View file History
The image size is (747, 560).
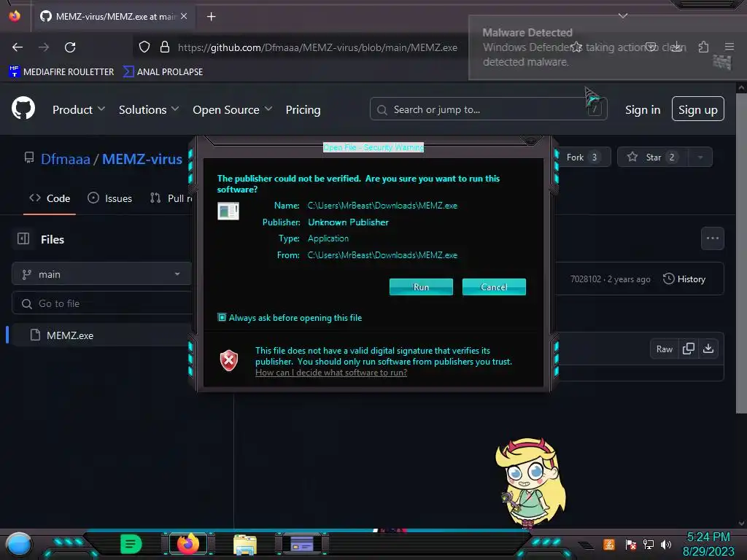click(684, 279)
